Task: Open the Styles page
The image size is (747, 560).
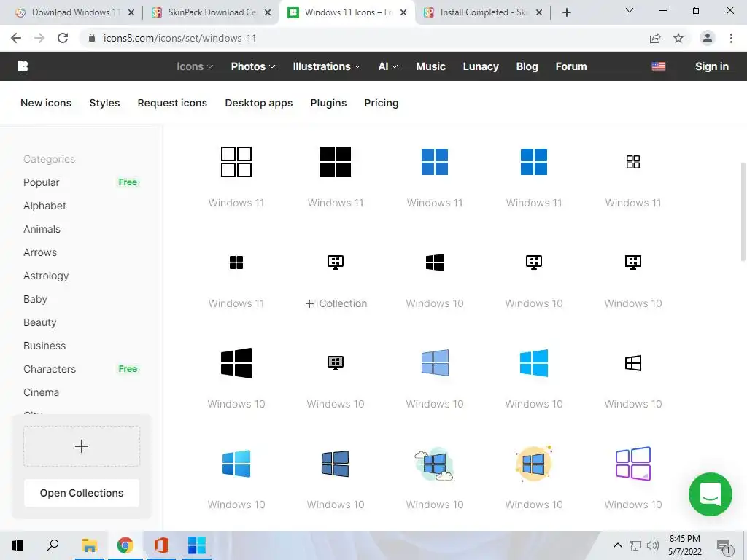Action: (x=104, y=103)
